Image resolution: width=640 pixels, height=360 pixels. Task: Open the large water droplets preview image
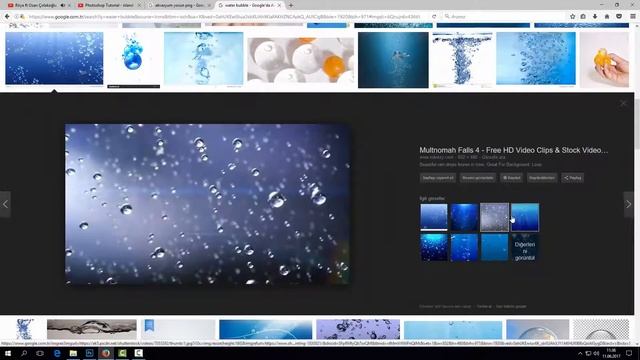[x=208, y=204]
